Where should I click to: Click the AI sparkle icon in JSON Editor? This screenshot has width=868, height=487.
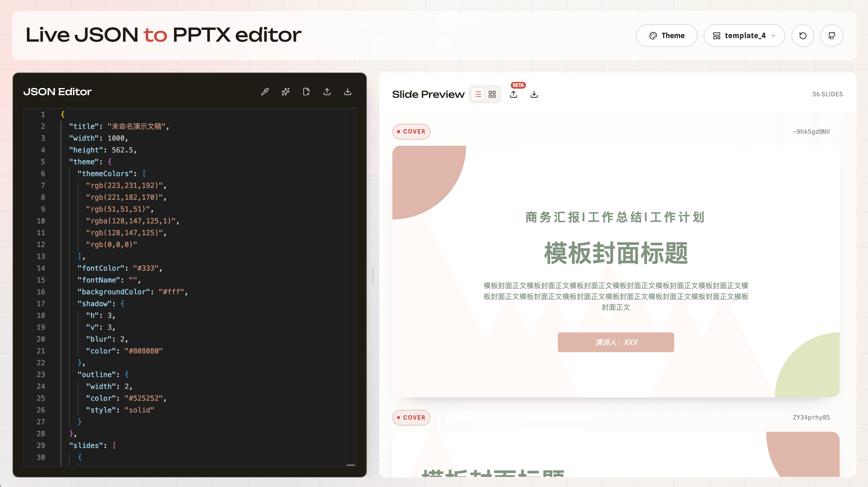[x=286, y=91]
